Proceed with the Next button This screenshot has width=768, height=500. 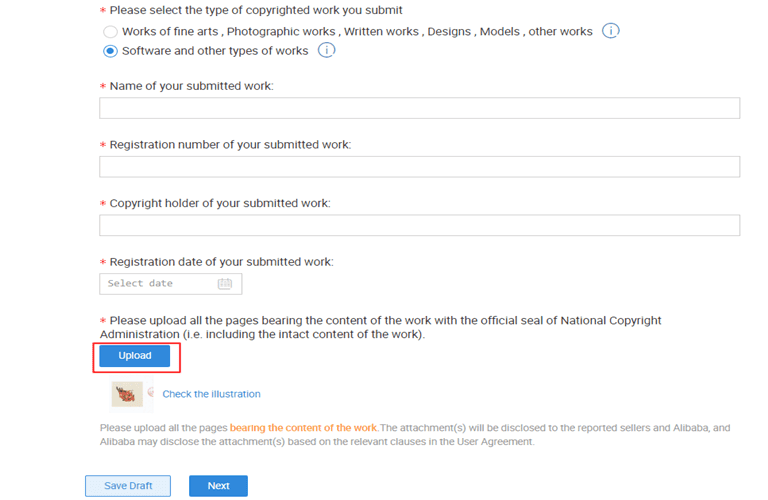pos(218,486)
